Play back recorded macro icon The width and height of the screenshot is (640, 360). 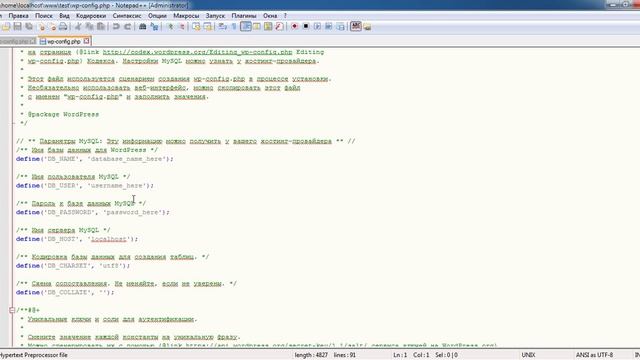[x=317, y=27]
